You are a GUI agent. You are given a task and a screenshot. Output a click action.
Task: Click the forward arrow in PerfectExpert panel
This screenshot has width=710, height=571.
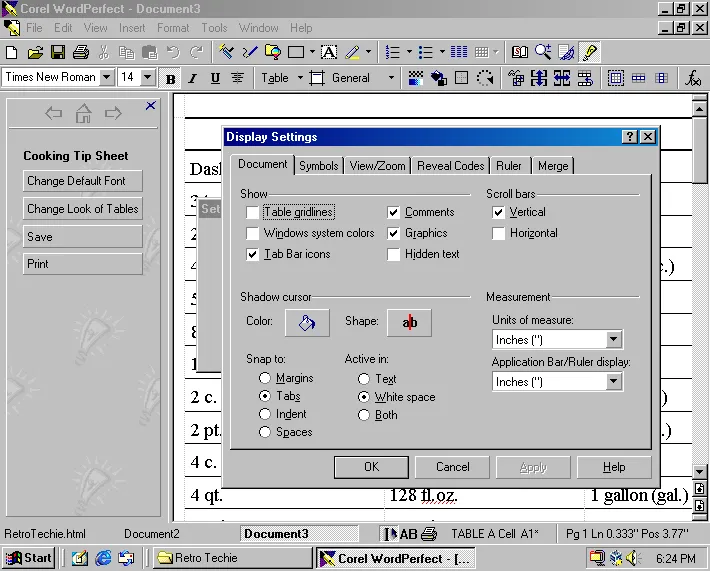click(113, 113)
